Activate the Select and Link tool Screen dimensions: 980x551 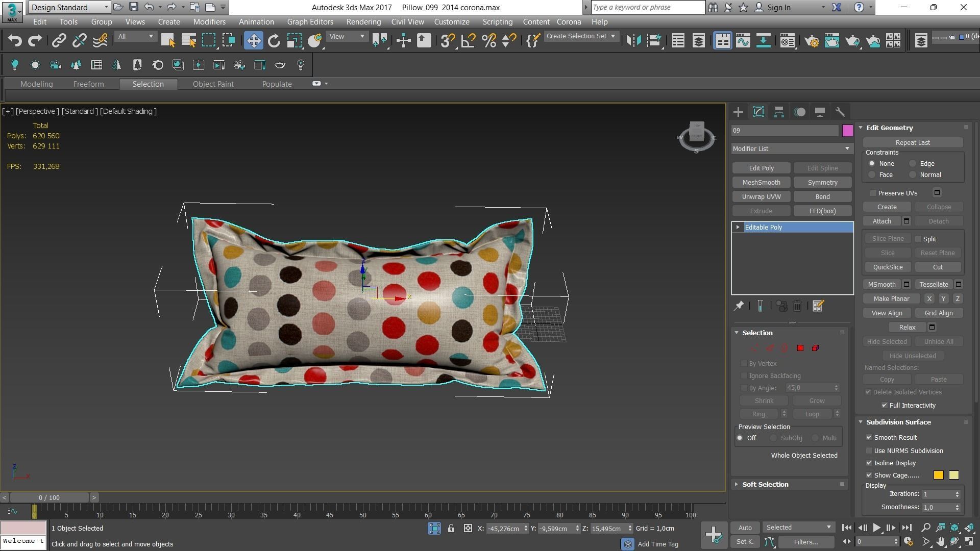click(x=59, y=41)
